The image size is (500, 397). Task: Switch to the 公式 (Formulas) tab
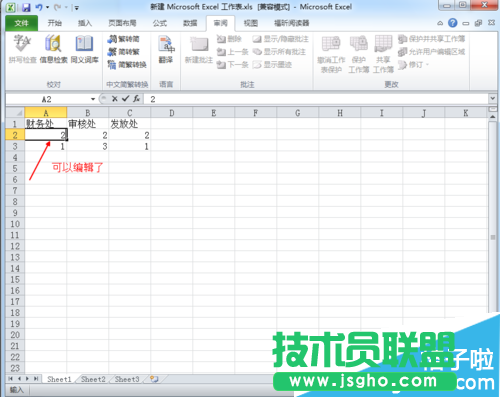pyautogui.click(x=160, y=23)
